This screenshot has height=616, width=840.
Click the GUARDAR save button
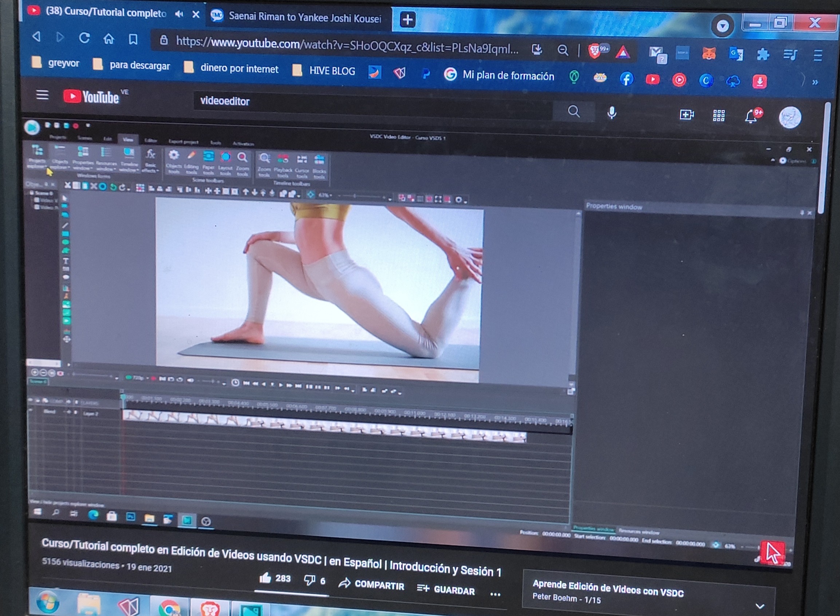click(x=446, y=589)
